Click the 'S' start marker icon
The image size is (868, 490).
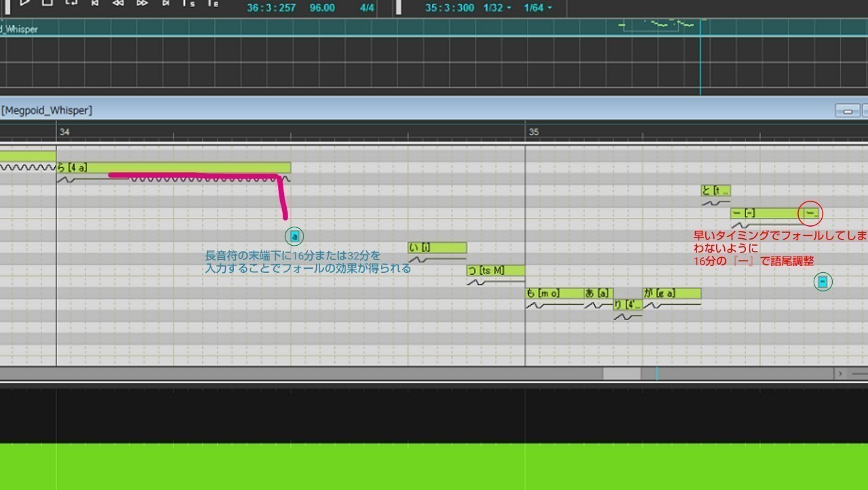(x=191, y=5)
